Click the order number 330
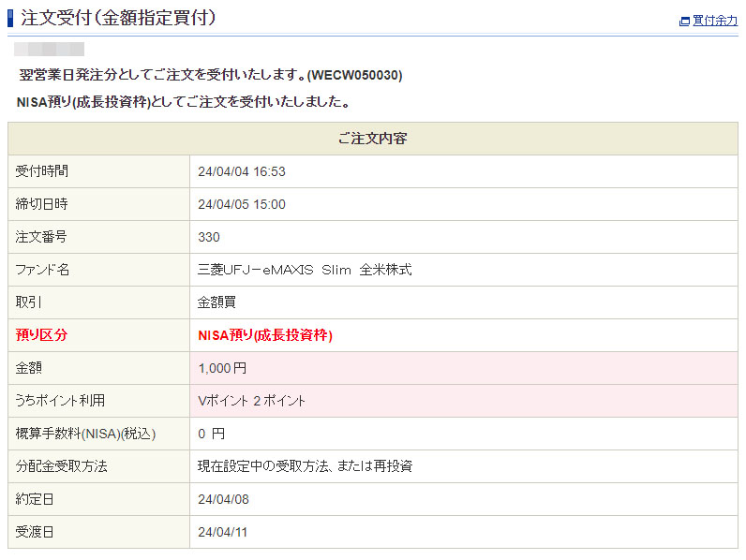This screenshot has height=560, width=746. tap(209, 237)
